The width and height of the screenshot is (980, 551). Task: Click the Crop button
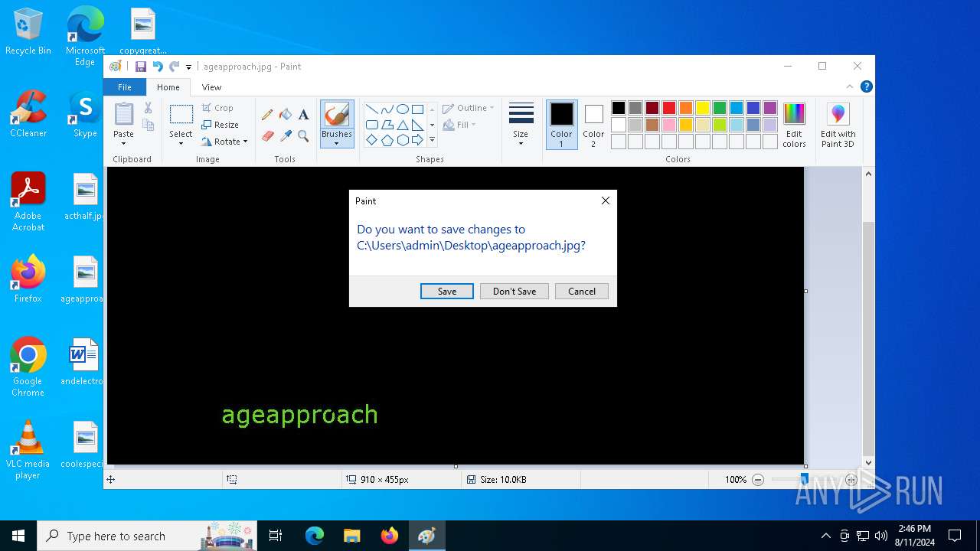pos(217,108)
